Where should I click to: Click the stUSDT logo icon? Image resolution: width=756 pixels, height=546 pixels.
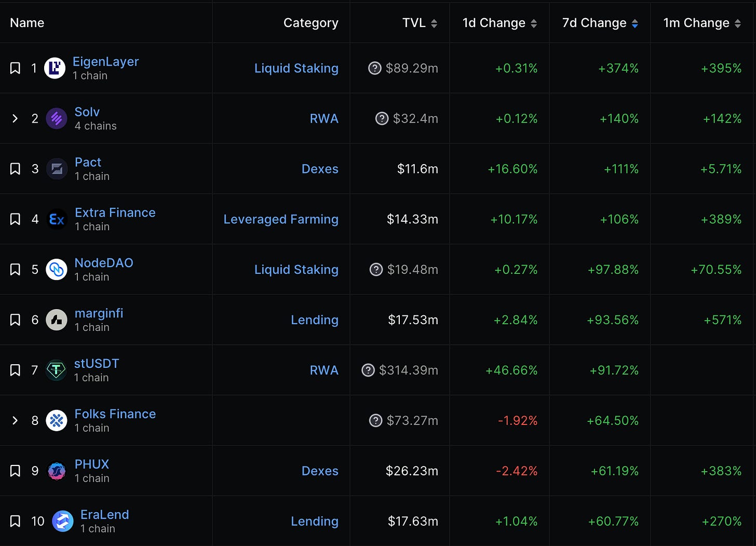(x=56, y=370)
